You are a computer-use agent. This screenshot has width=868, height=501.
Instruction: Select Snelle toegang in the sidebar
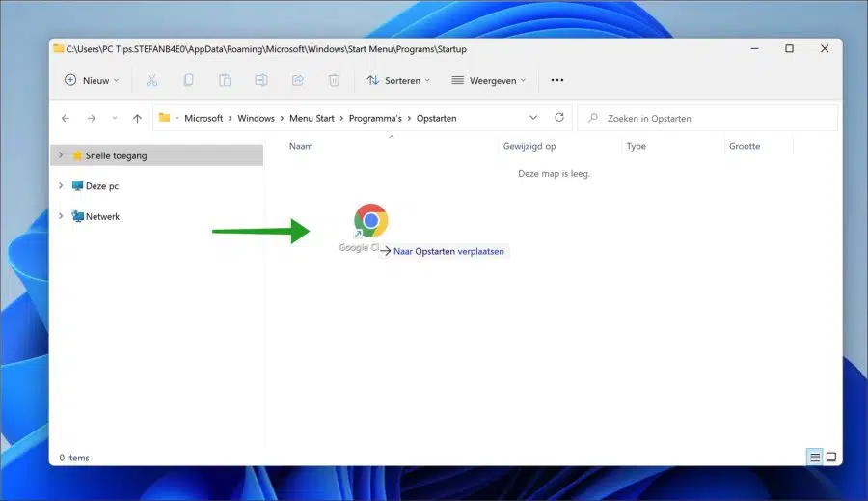pos(156,155)
